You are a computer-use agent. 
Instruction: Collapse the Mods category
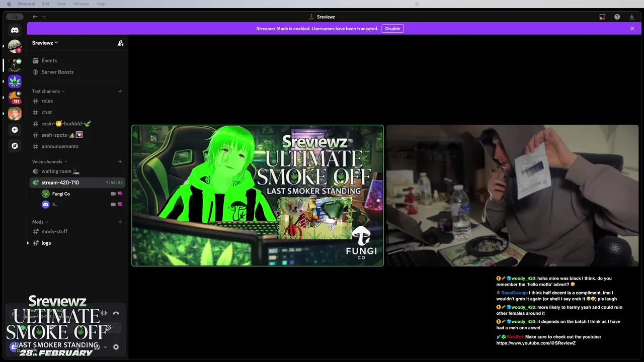click(x=40, y=222)
